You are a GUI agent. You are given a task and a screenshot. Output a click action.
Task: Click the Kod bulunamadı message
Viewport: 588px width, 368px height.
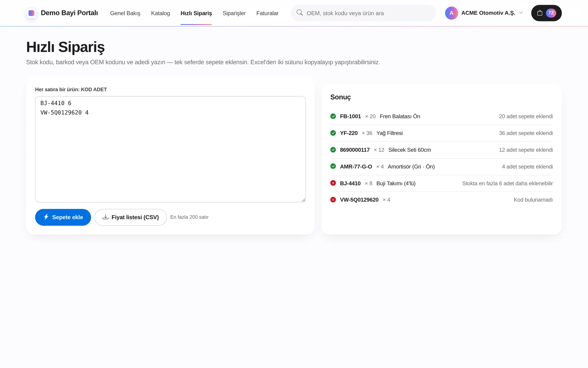click(533, 200)
